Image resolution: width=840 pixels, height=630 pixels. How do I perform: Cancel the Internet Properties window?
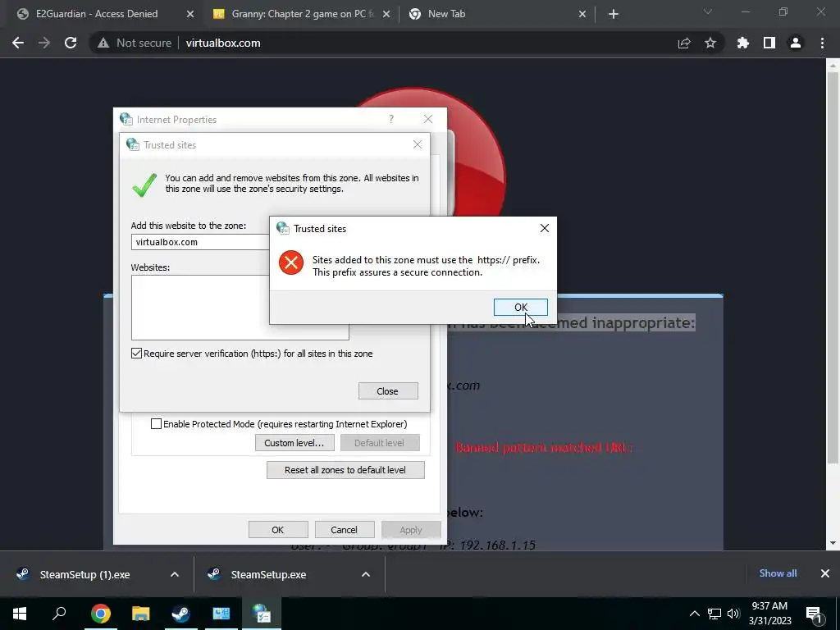(x=344, y=530)
